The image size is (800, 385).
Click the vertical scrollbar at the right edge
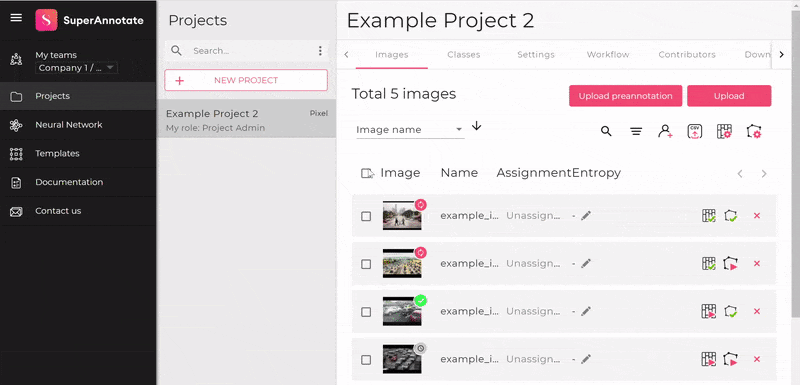click(795, 163)
